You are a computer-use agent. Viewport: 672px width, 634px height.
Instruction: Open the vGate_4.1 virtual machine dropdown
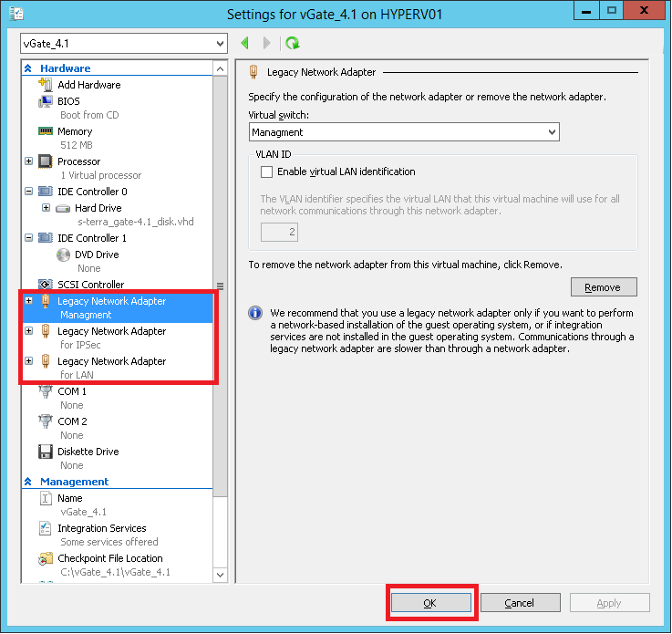[124, 43]
